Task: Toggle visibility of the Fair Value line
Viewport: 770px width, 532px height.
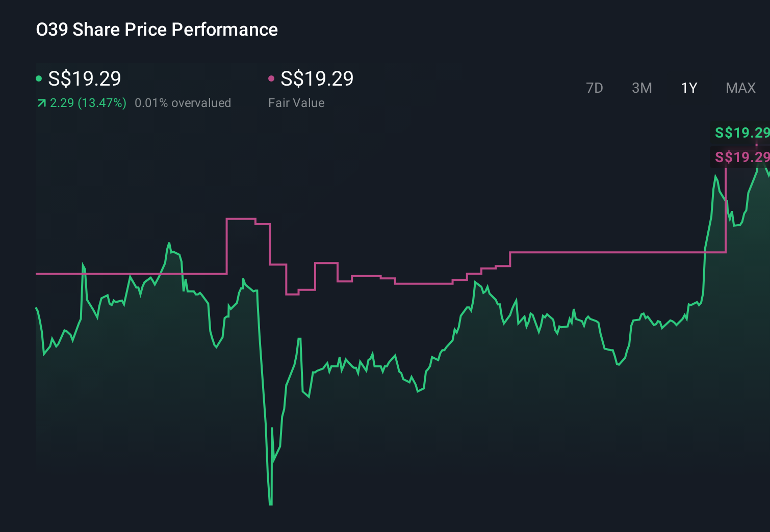Action: click(272, 78)
